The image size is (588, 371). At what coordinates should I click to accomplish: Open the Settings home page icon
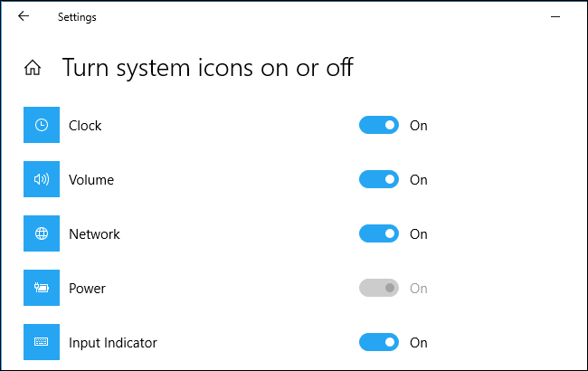33,68
